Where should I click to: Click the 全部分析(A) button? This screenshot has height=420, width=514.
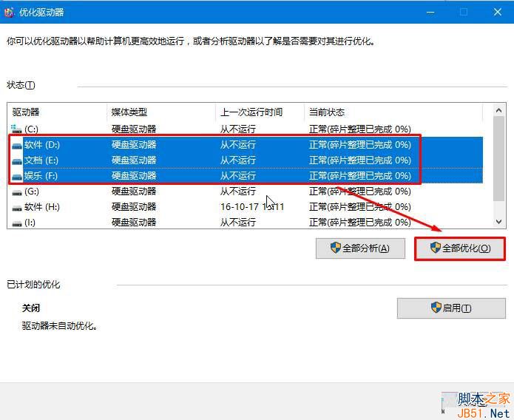point(360,248)
